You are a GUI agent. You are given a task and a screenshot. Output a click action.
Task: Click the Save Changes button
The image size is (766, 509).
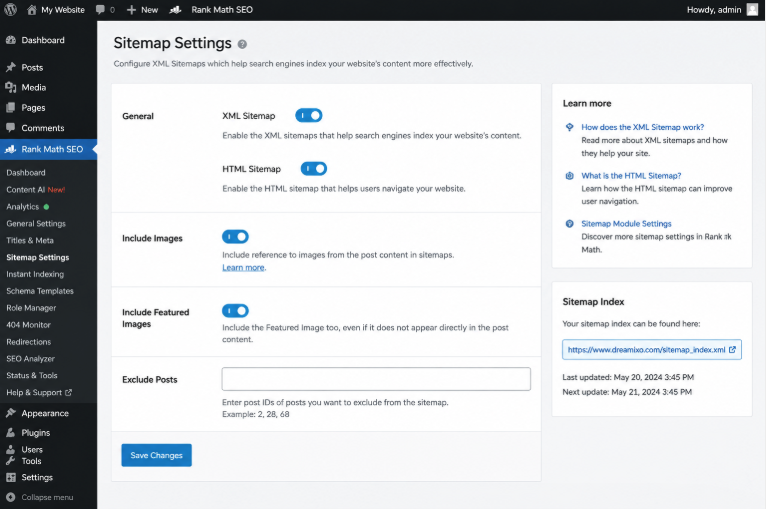(x=156, y=455)
